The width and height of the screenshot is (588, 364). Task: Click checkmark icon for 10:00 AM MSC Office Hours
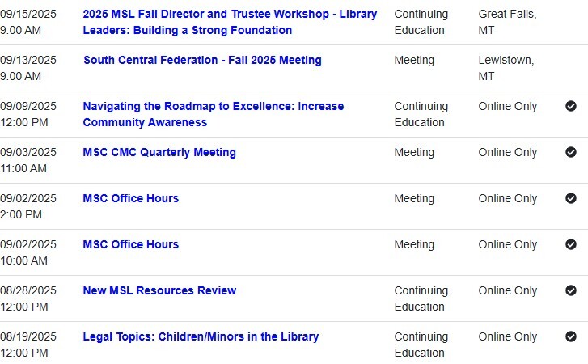(571, 244)
